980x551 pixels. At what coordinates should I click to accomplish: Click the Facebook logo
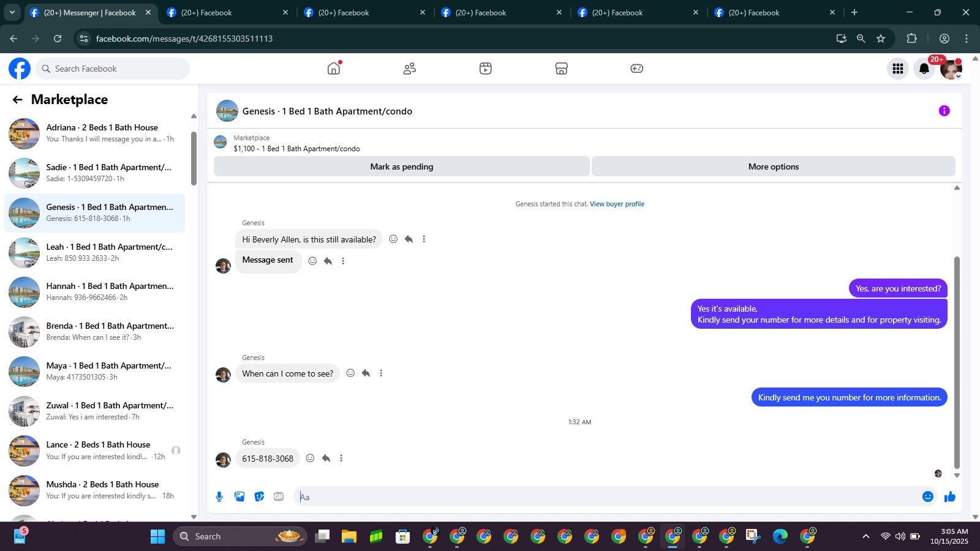pos(20,69)
